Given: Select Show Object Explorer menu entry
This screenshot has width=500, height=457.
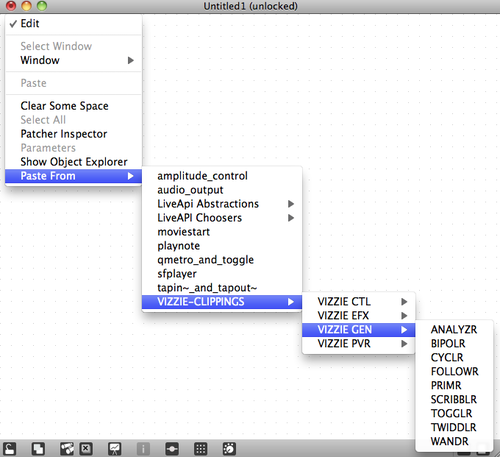Looking at the screenshot, I should coord(74,162).
